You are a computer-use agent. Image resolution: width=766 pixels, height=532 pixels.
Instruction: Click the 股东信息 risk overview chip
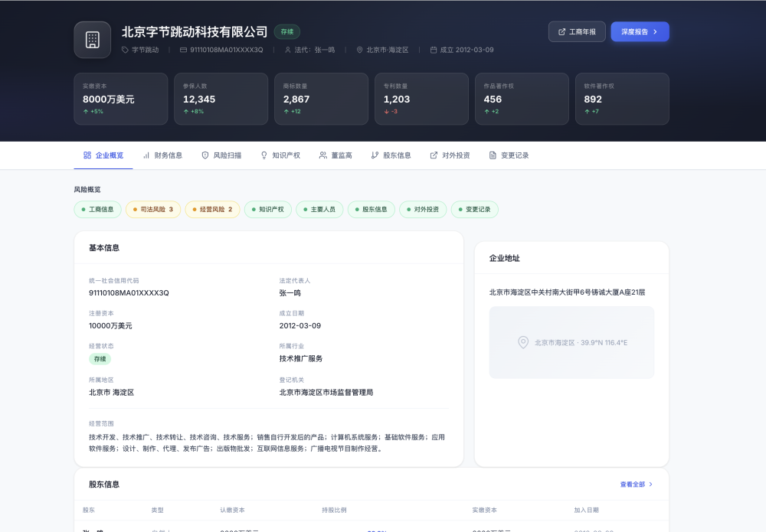pyautogui.click(x=372, y=210)
